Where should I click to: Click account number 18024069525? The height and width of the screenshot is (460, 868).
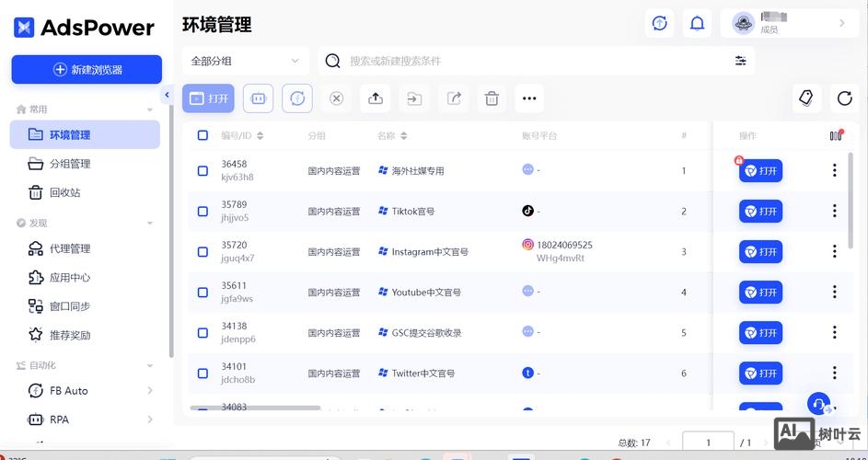click(x=564, y=245)
